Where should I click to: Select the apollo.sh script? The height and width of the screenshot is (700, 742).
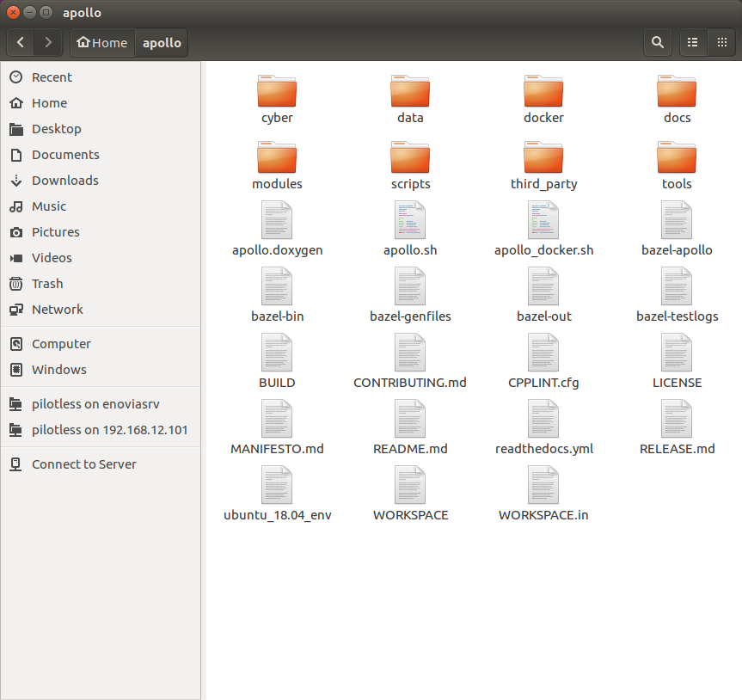pos(410,228)
